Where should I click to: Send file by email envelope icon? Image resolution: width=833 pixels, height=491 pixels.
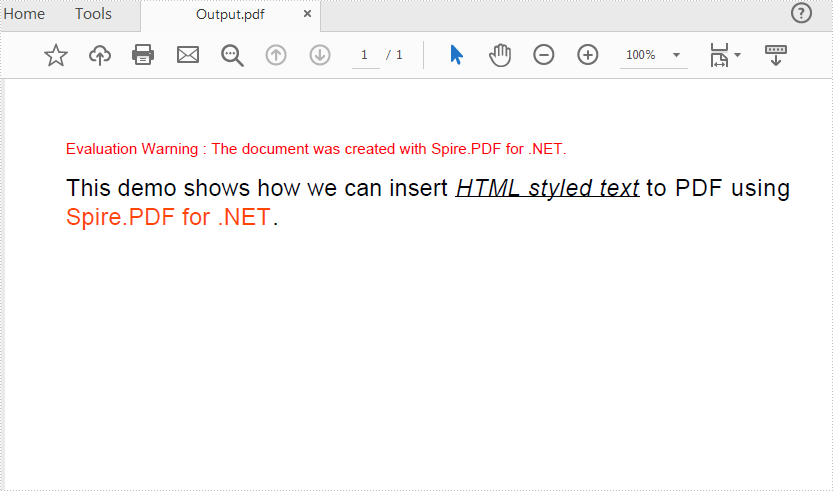pos(188,55)
